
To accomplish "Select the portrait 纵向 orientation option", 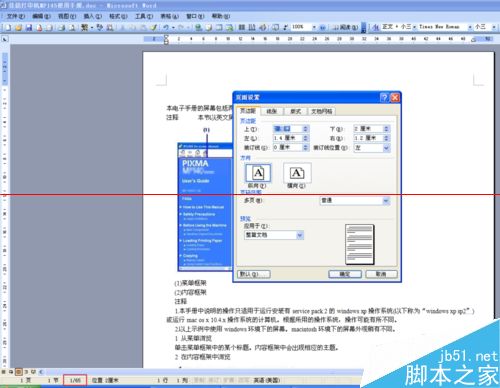I will tap(258, 173).
